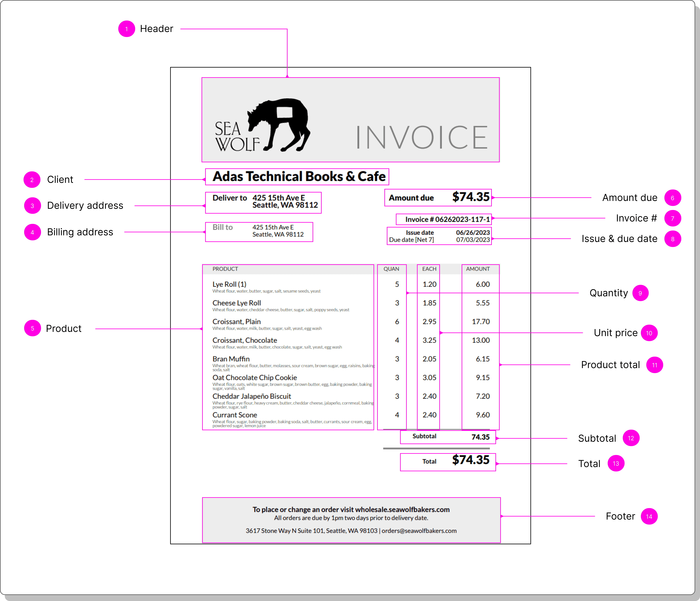This screenshot has height=601, width=700.
Task: Click the unit price 1.20 for Lye Roll
Action: (x=429, y=285)
